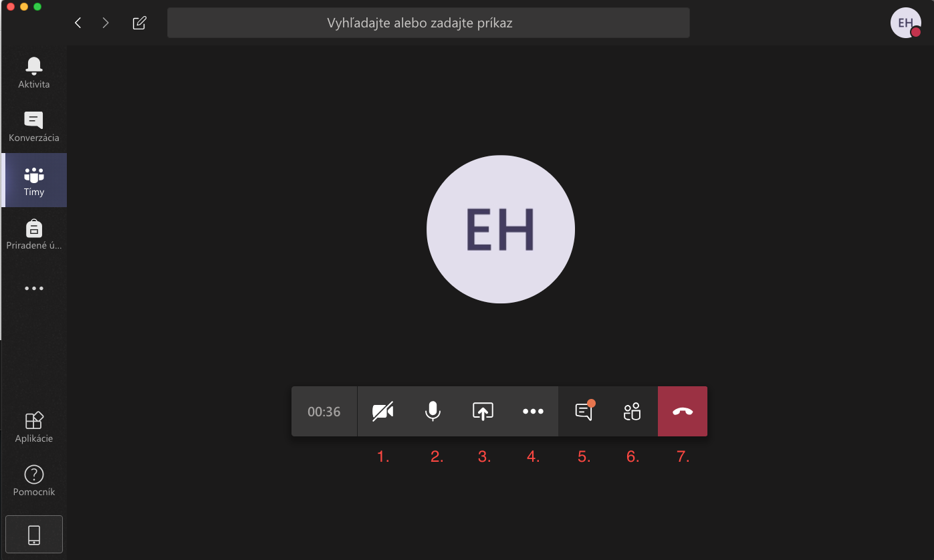Open Priradené úlohy in sidebar

click(x=34, y=234)
